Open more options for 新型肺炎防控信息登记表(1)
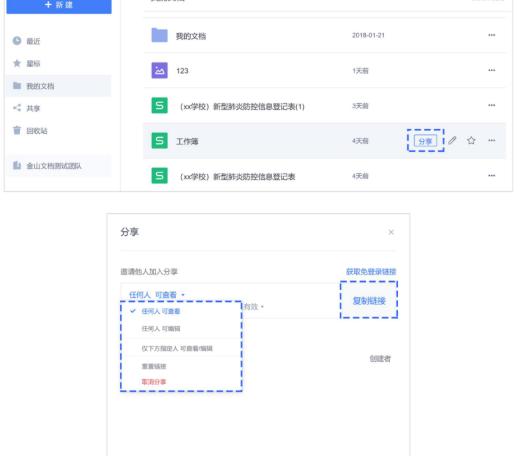Screen dimensions: 531x456 tap(492, 105)
